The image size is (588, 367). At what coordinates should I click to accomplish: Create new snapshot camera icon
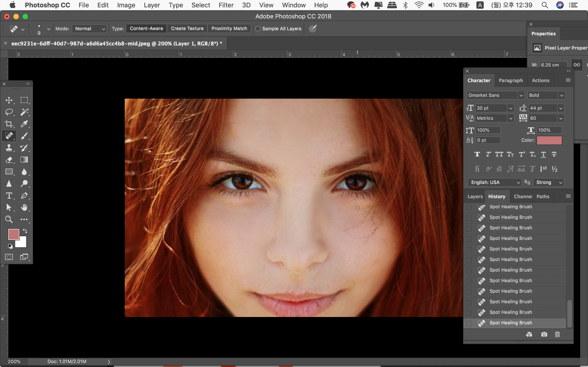[x=544, y=334]
